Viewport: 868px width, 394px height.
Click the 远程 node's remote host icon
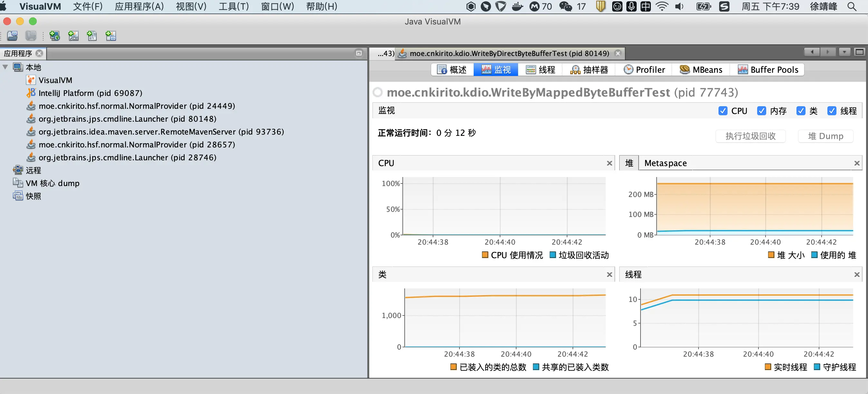point(18,170)
